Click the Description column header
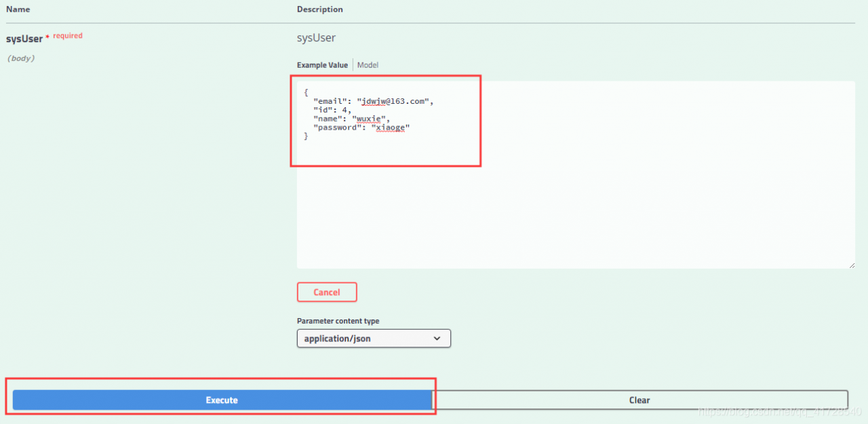868x424 pixels. [x=320, y=9]
